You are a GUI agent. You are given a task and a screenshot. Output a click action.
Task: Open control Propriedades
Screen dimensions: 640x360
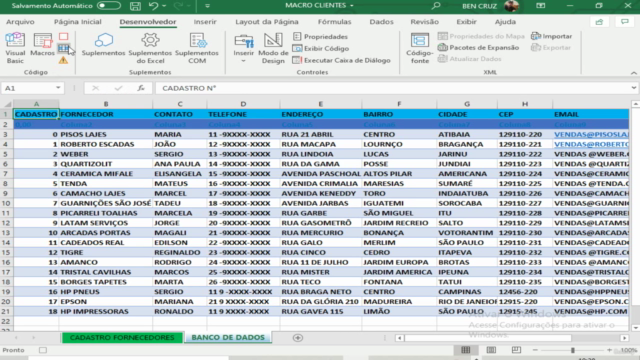click(x=320, y=37)
